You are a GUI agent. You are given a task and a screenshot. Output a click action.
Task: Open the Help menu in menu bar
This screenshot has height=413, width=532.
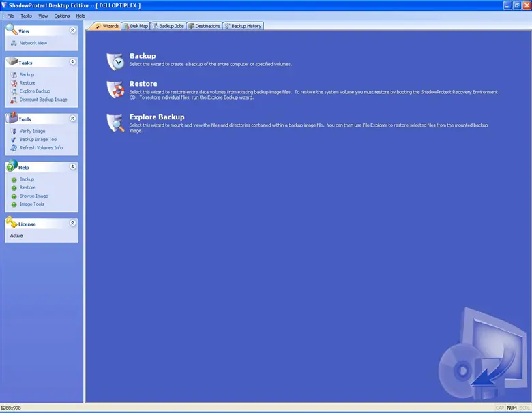[80, 16]
